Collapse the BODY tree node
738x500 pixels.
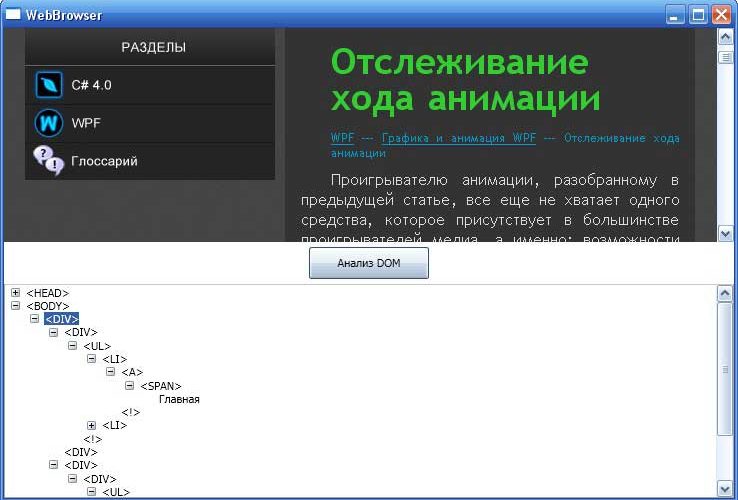pos(16,306)
